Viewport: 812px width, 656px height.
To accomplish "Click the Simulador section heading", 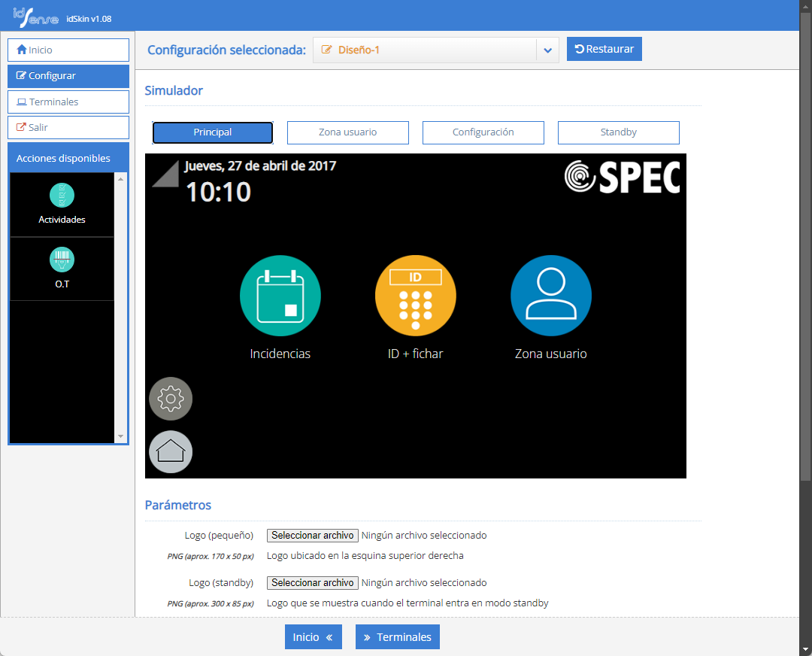I will (174, 91).
